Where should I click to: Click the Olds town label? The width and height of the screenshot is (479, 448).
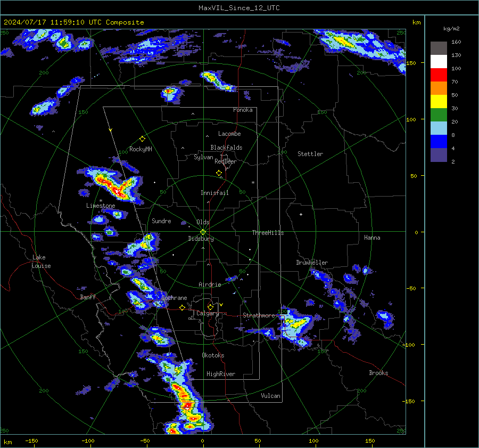coord(203,222)
